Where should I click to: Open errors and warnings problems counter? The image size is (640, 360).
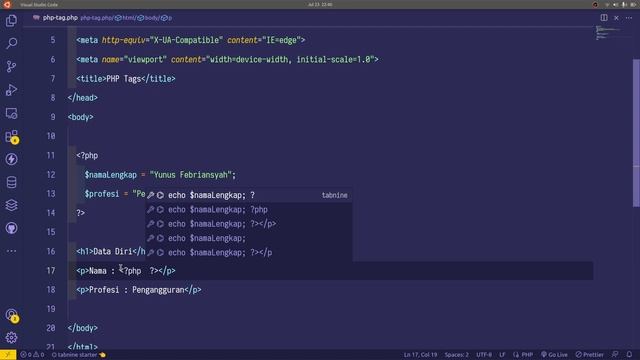(x=32, y=355)
